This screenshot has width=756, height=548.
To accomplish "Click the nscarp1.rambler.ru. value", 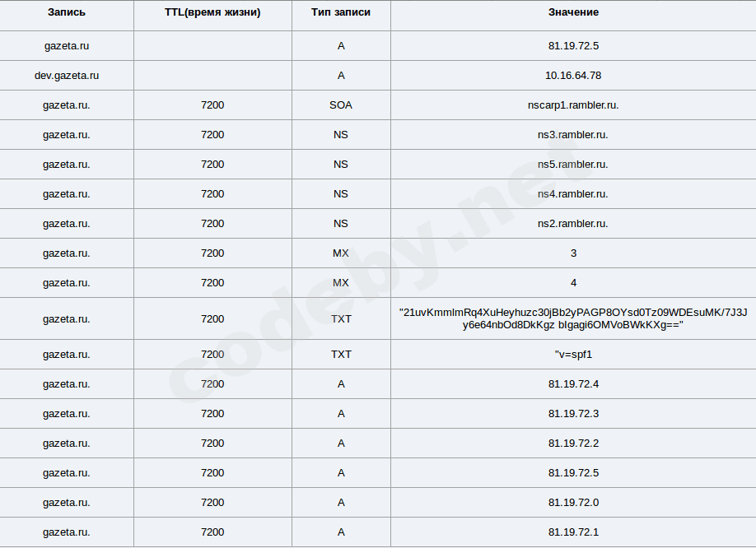I will point(573,105).
